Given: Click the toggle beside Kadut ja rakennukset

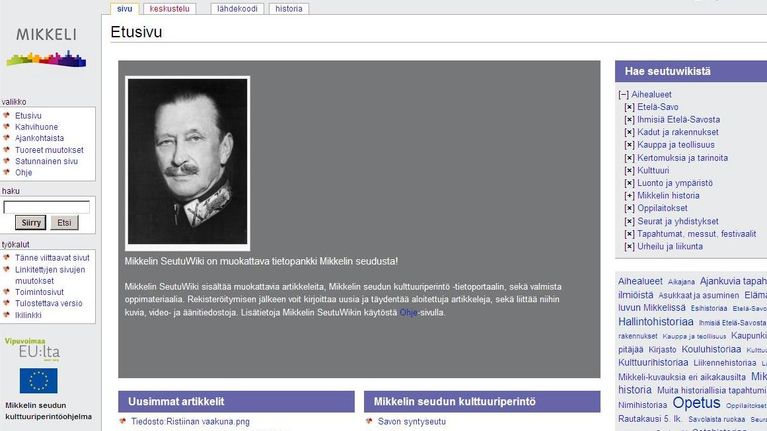Looking at the screenshot, I should (630, 133).
